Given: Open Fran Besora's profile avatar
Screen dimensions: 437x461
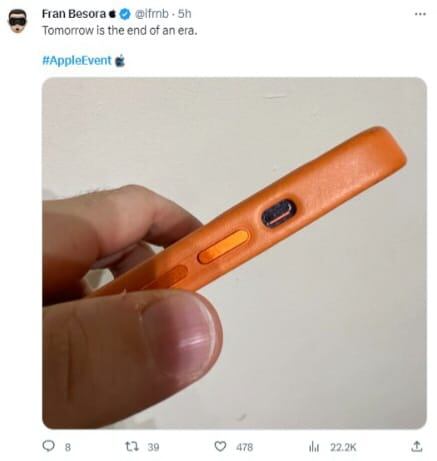Looking at the screenshot, I should tap(17, 20).
